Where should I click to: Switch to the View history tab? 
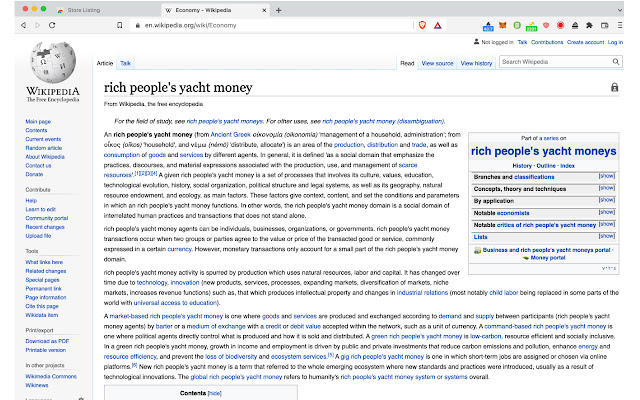tap(475, 63)
